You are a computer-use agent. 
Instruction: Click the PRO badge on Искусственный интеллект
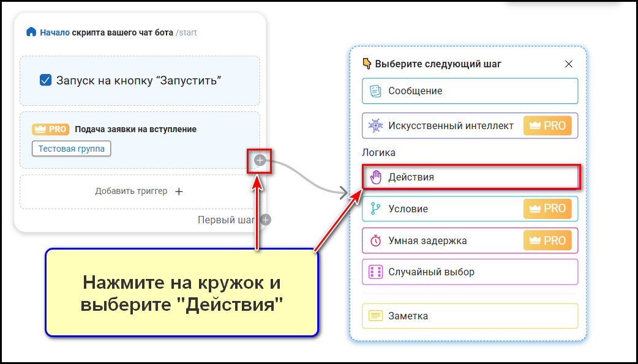coord(547,125)
